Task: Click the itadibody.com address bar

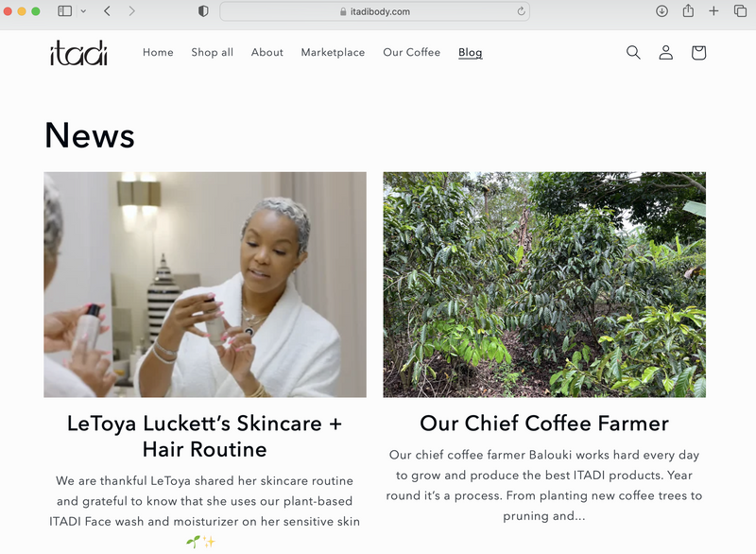Action: [x=374, y=11]
